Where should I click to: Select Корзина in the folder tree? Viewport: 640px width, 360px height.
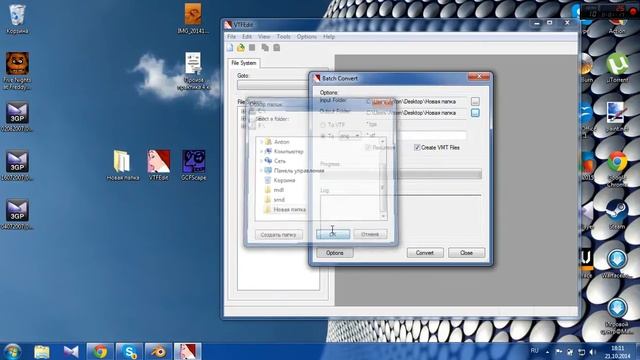284,180
